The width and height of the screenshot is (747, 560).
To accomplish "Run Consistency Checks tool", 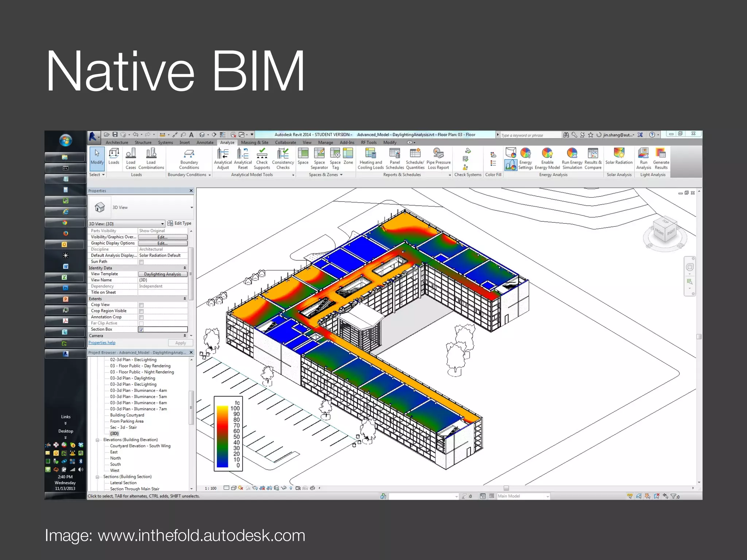I will tap(283, 159).
